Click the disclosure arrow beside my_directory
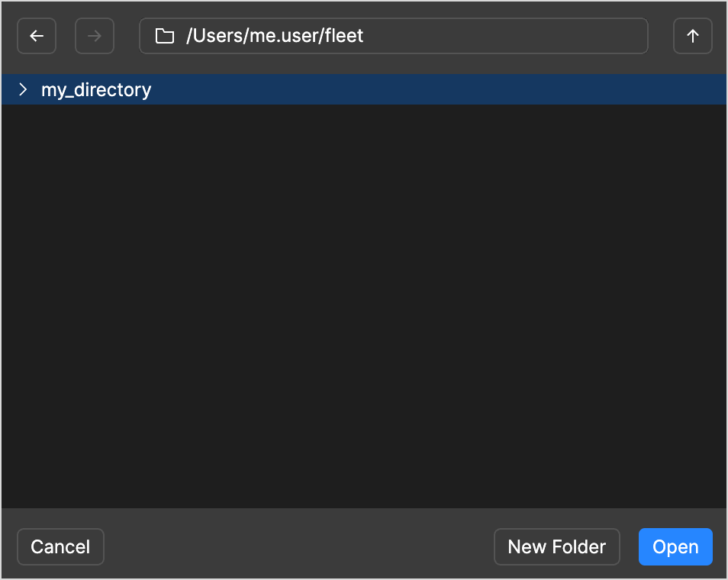The height and width of the screenshot is (580, 728). [23, 90]
